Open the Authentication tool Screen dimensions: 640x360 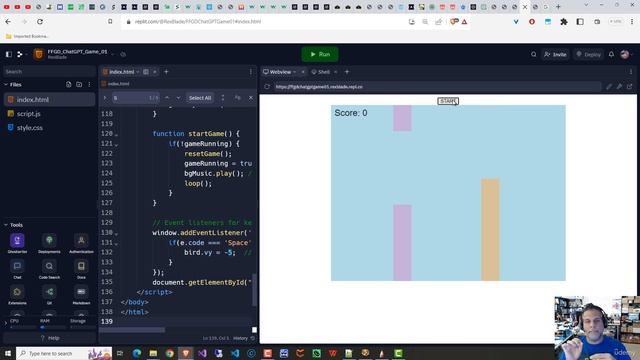pyautogui.click(x=81, y=244)
